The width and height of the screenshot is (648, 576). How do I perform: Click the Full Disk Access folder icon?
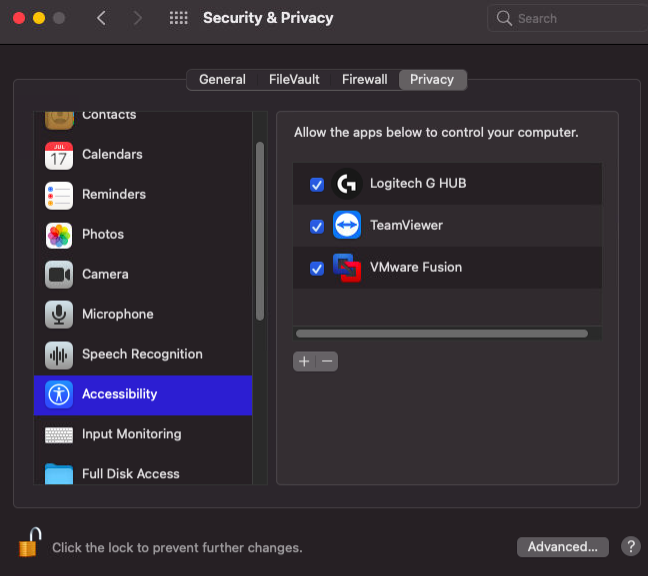(x=59, y=474)
